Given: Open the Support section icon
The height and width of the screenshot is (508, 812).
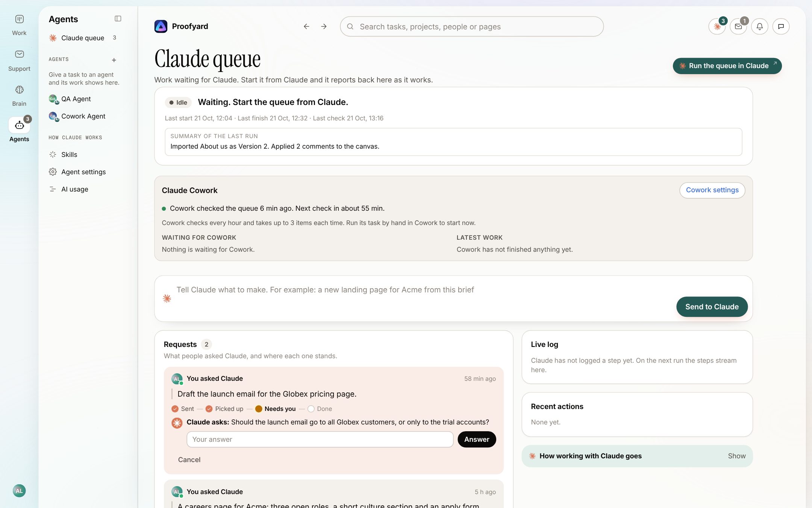Looking at the screenshot, I should click(x=19, y=54).
